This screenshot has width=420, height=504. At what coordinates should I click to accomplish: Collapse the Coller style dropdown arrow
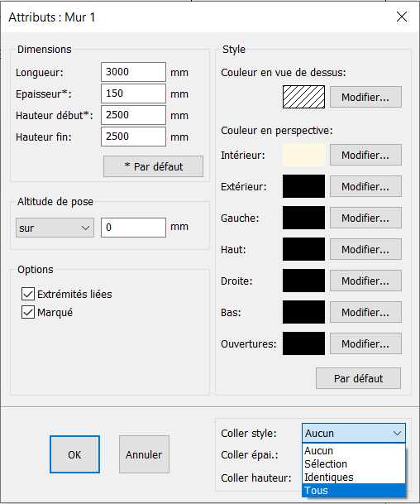pos(397,434)
